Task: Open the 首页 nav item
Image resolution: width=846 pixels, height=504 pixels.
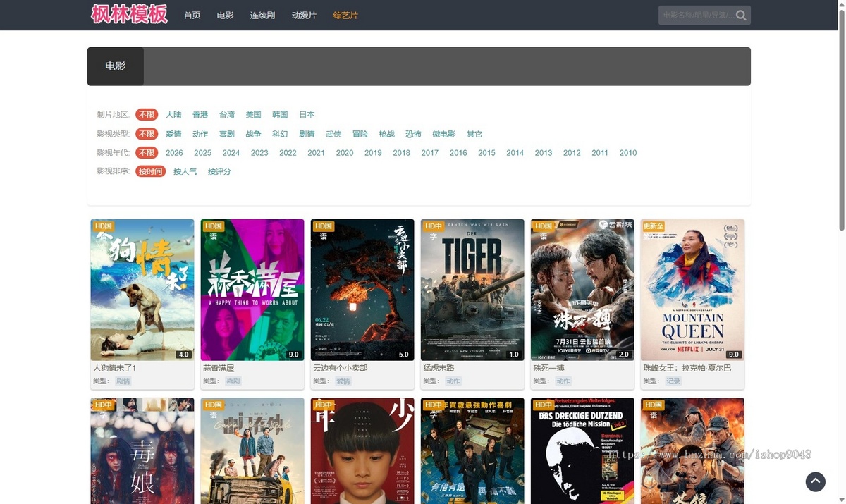Action: [192, 16]
